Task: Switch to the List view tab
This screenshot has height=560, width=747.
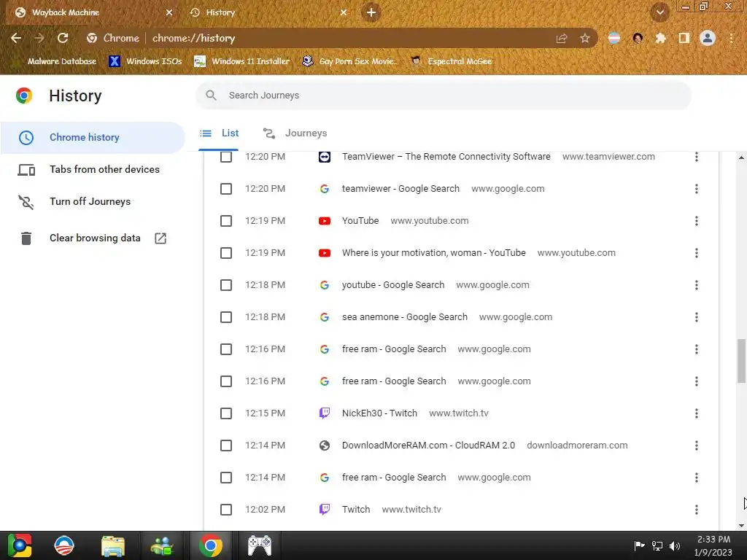Action: coord(219,133)
